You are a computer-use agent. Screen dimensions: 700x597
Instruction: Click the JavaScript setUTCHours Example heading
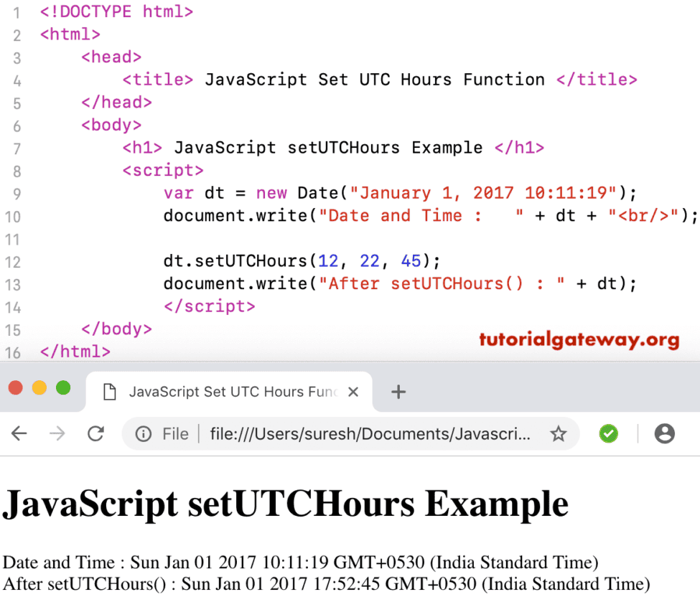pyautogui.click(x=285, y=504)
